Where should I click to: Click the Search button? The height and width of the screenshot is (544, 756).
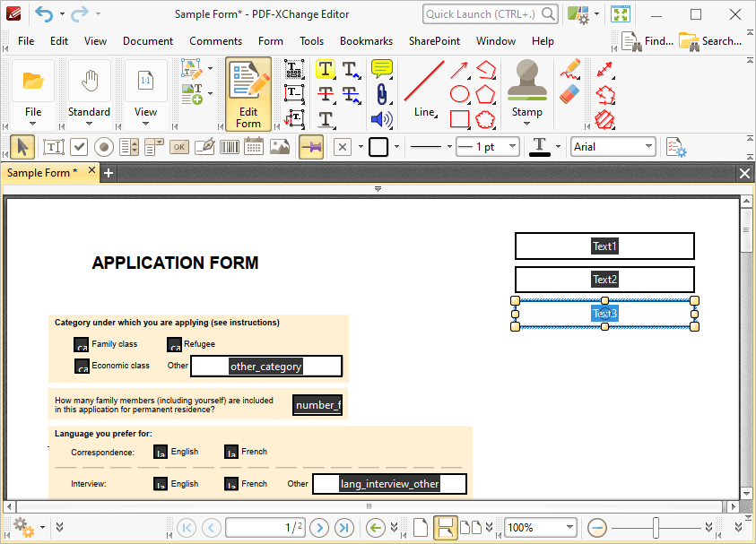pos(709,41)
